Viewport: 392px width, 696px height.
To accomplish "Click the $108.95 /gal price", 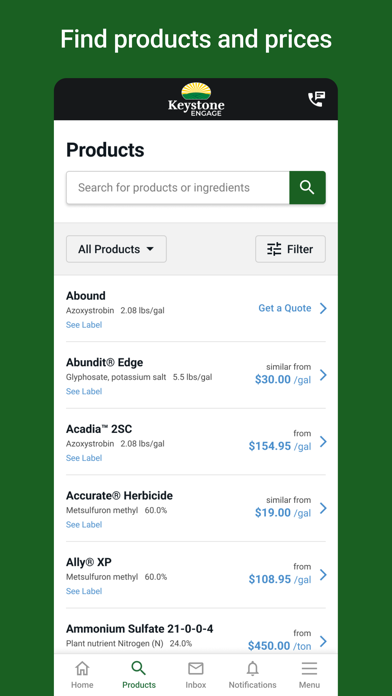I will point(280,579).
